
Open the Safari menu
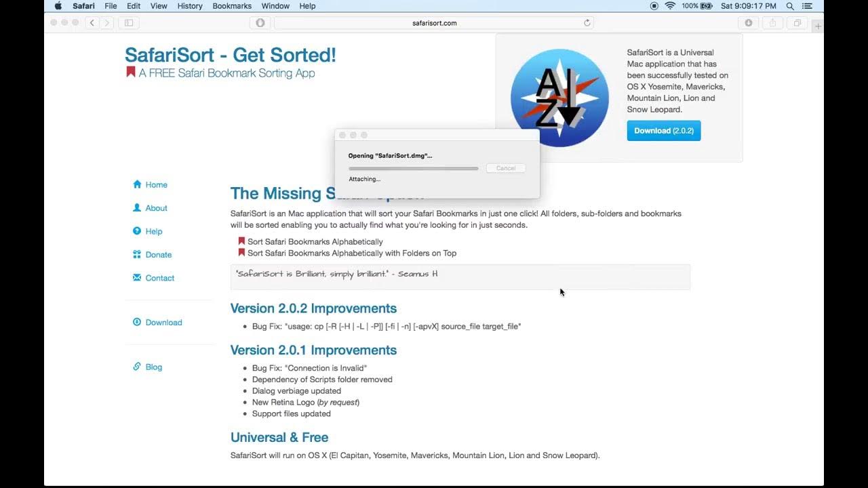click(x=83, y=6)
